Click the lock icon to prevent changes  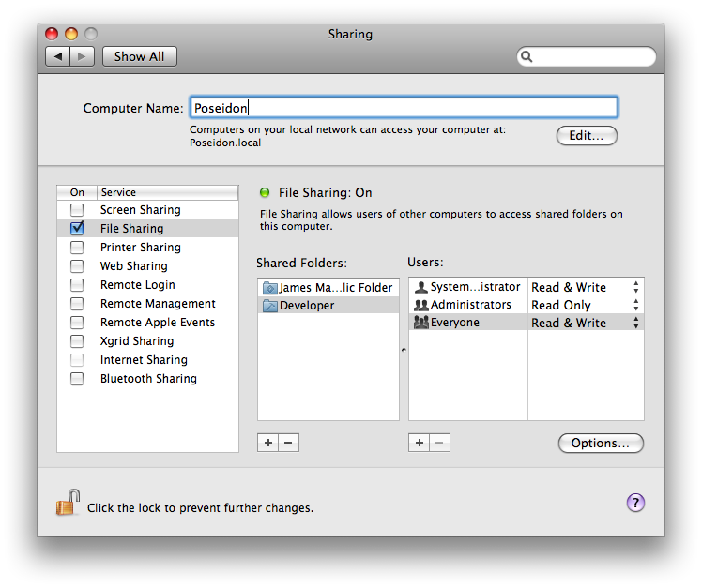(x=68, y=503)
